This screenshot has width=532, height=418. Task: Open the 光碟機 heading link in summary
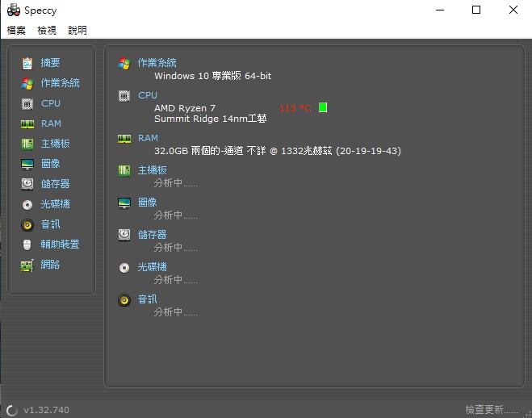(153, 266)
